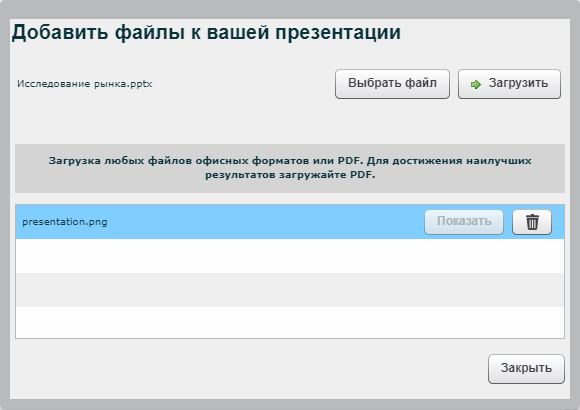Click the gray PDF upload hint banner
580x410 pixels.
point(290,168)
